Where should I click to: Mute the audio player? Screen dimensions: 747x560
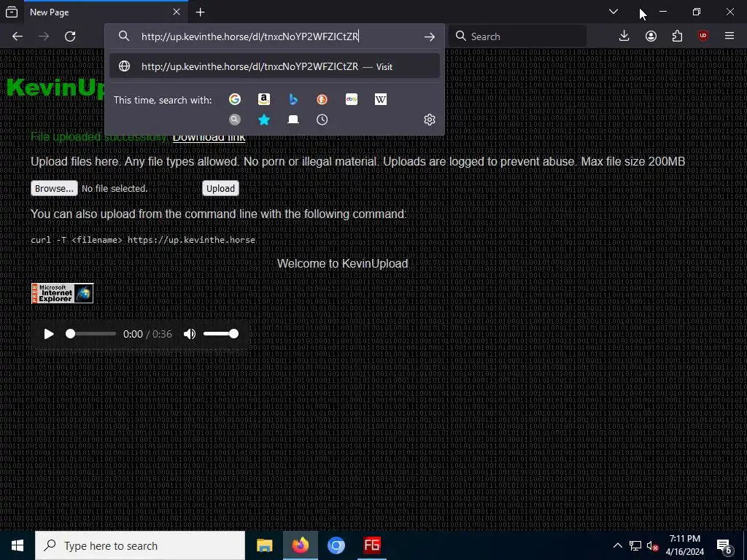[190, 334]
